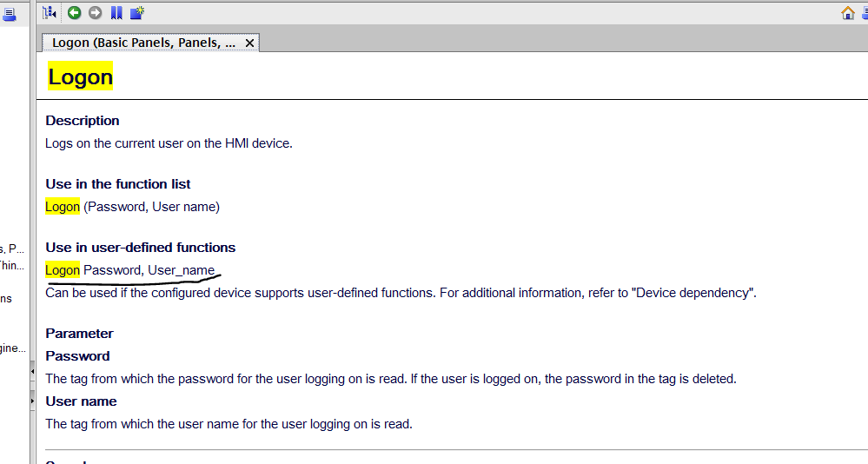Click the underlined "Password, User_name" syntax text
Viewport: 868px width, 464px height.
149,270
